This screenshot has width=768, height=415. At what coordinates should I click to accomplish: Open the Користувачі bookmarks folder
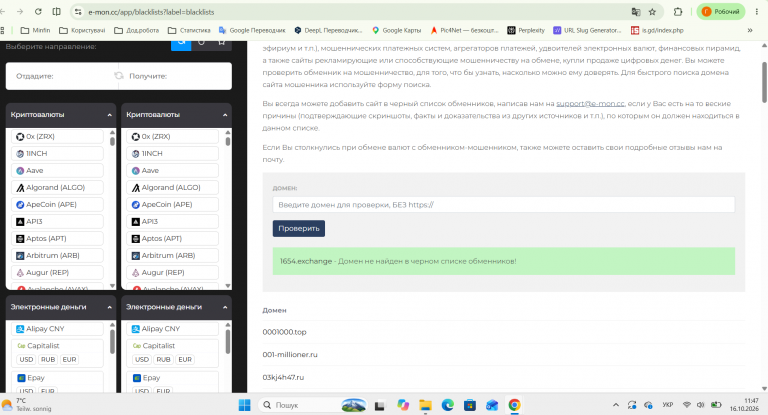click(82, 30)
